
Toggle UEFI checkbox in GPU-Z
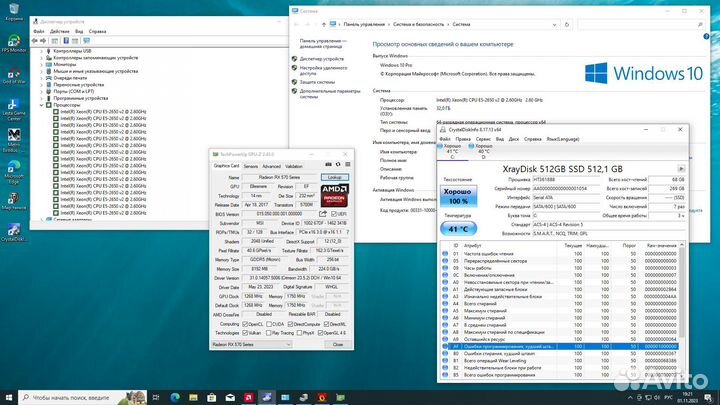pos(334,214)
